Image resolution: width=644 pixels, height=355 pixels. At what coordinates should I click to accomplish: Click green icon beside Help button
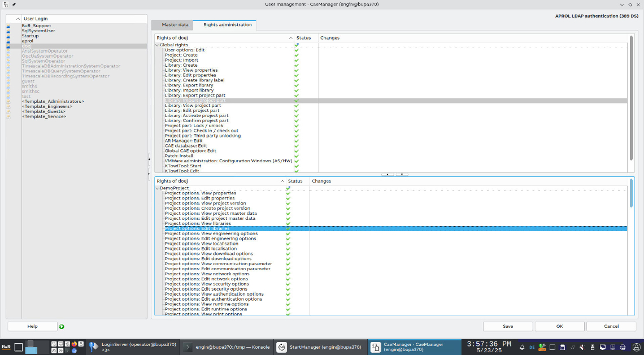62,327
